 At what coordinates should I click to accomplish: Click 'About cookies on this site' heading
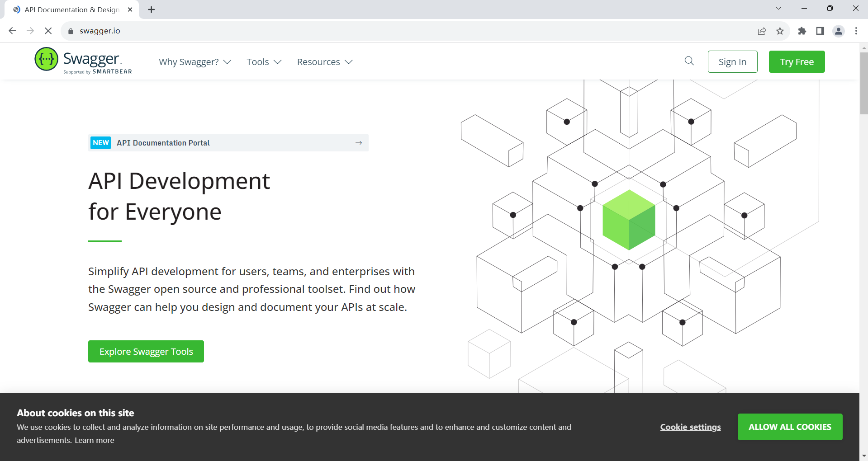(76, 413)
